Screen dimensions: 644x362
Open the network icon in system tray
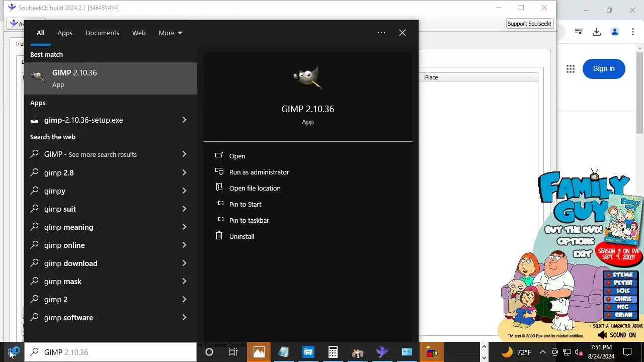(x=567, y=352)
